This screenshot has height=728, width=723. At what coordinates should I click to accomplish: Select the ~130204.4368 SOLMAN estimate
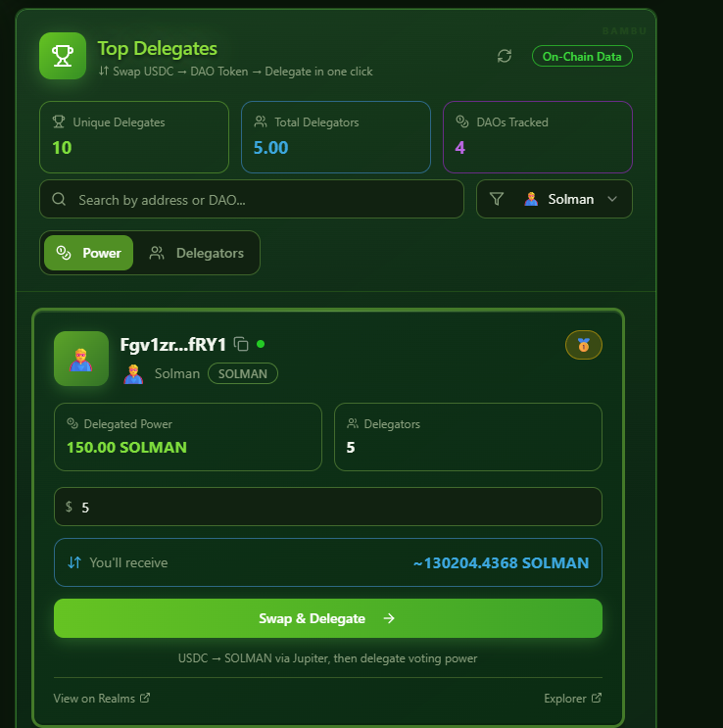[501, 562]
